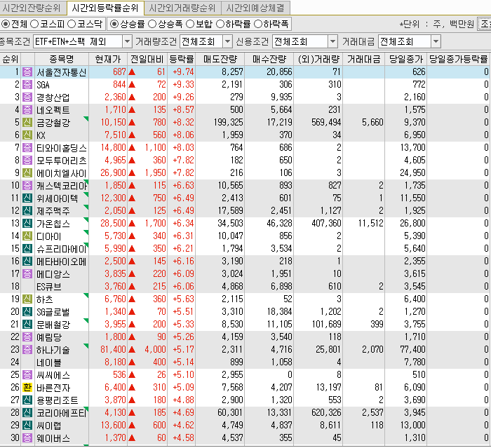Sort by 당일종가 column header

406,59
